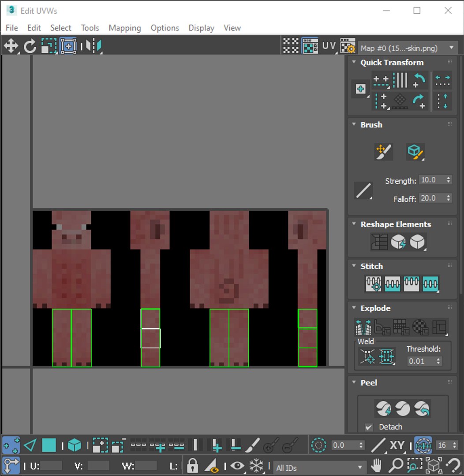The width and height of the screenshot is (464, 476).
Task: Open the File menu
Action: click(x=12, y=28)
